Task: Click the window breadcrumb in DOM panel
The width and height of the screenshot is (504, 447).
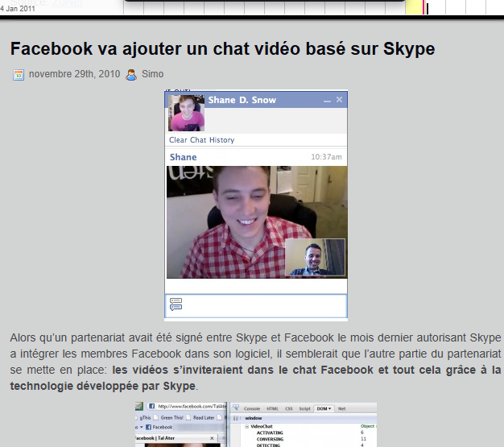Action: [x=254, y=418]
